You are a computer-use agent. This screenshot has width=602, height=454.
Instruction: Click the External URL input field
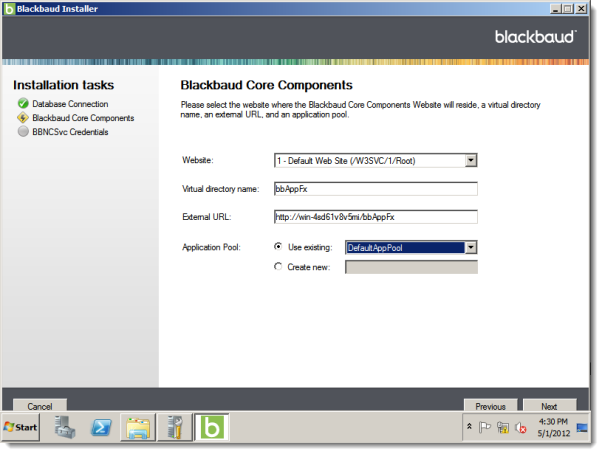(376, 217)
